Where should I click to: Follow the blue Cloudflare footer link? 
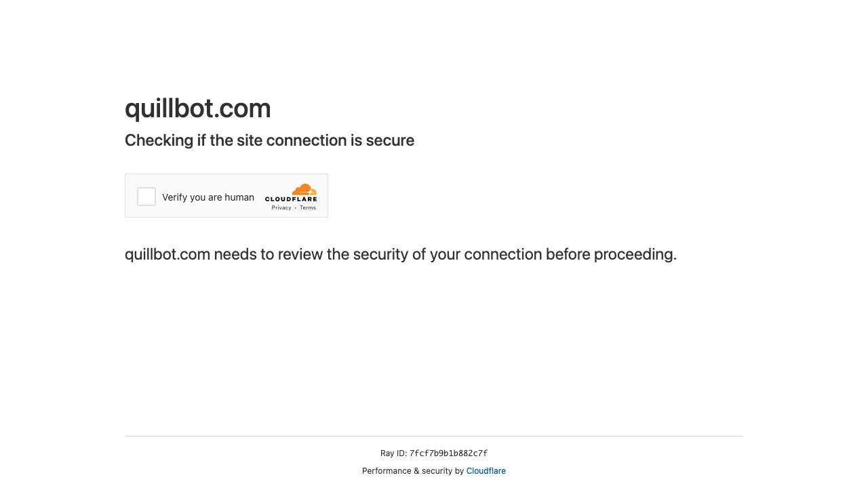486,471
